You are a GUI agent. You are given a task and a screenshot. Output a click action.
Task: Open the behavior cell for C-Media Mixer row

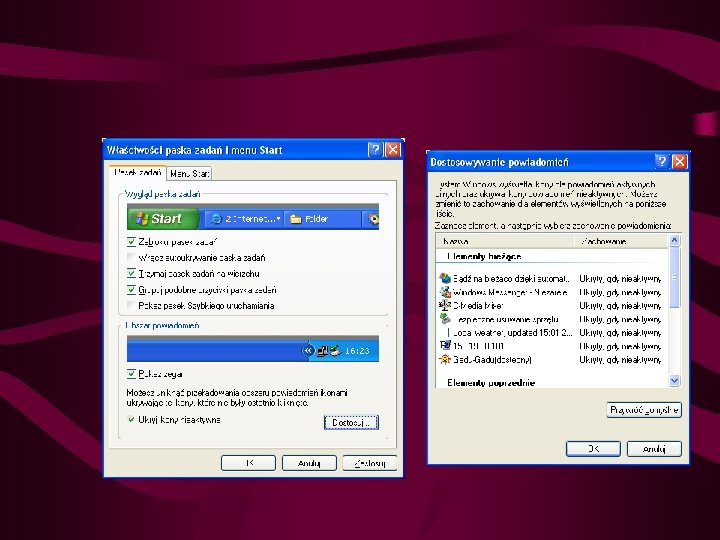click(620, 305)
